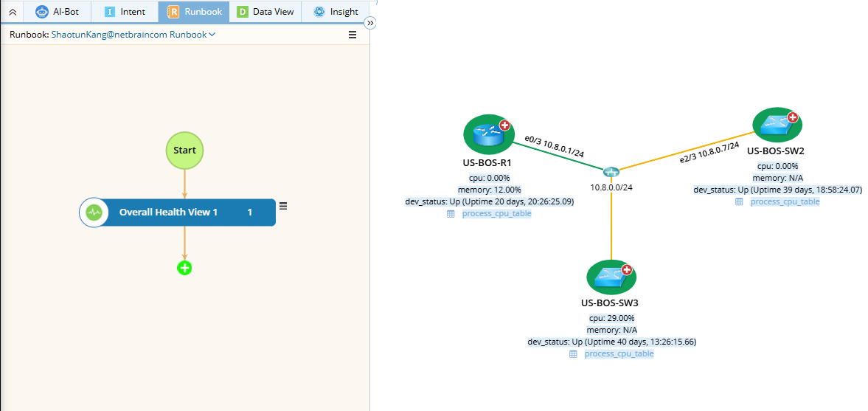Click 'cpu: 0.00%' under US-BOS-SW2

[778, 165]
